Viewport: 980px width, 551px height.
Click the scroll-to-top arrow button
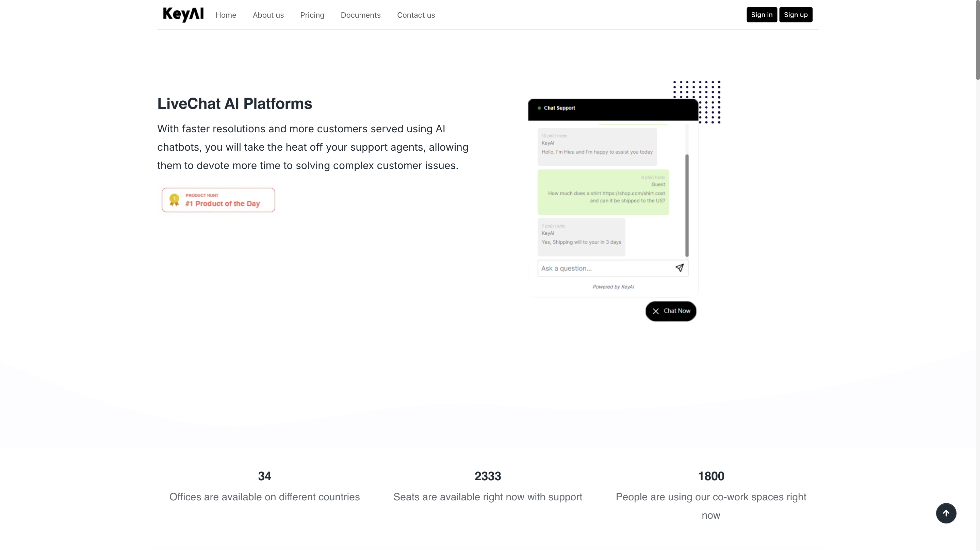tap(946, 513)
